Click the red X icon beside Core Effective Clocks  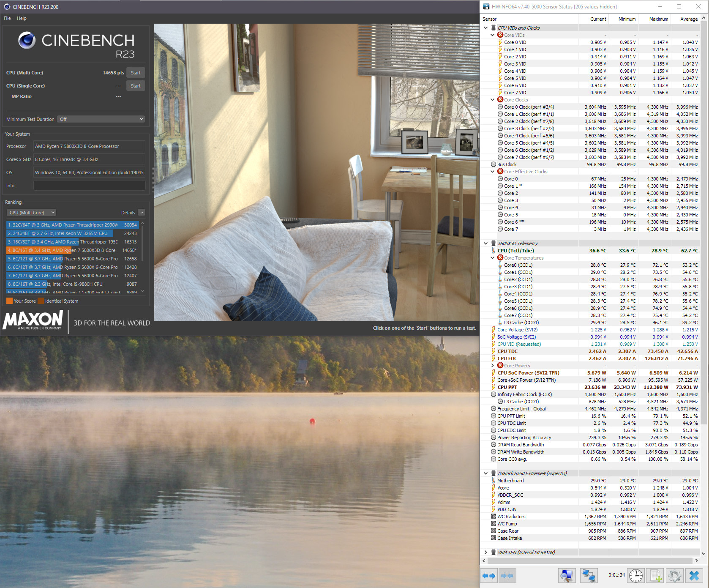click(x=500, y=171)
